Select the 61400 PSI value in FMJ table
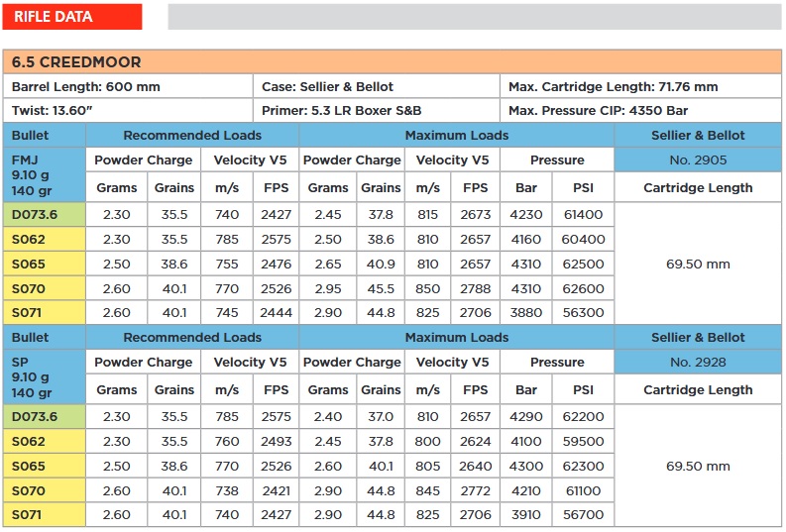 [582, 214]
